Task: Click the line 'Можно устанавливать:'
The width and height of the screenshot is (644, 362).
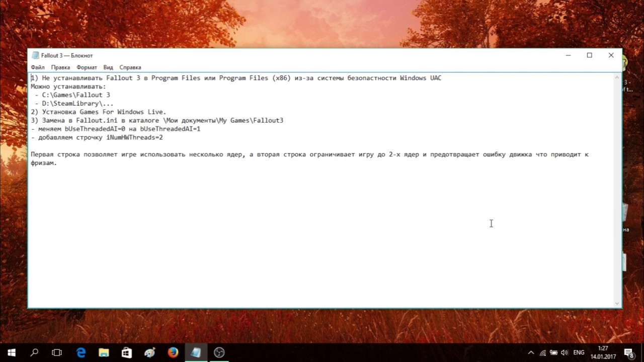Action: [x=68, y=86]
